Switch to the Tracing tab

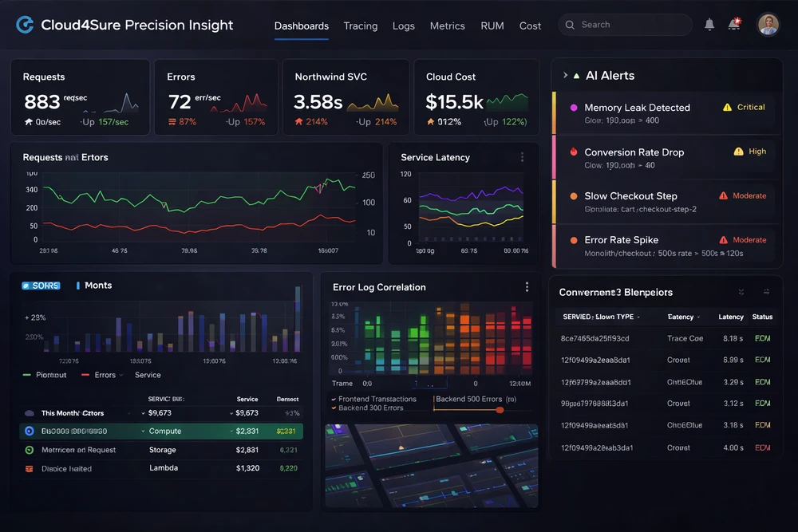click(x=360, y=26)
